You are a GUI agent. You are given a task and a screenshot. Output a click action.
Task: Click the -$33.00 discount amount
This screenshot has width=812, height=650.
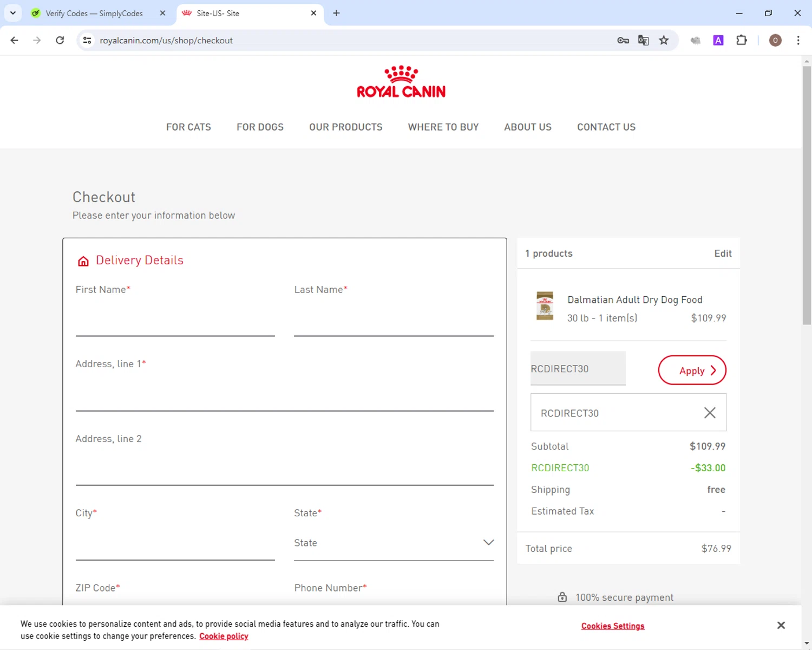(708, 468)
